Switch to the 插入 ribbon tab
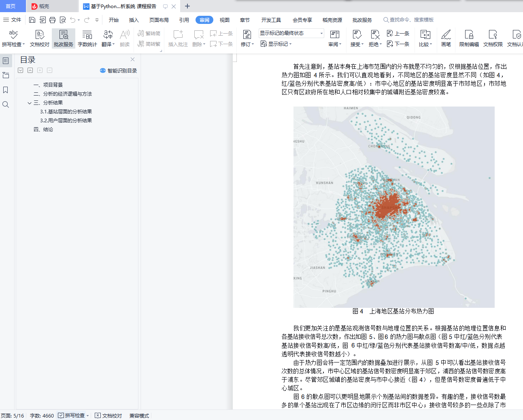Image resolution: width=523 pixels, height=420 pixels. pyautogui.click(x=134, y=20)
